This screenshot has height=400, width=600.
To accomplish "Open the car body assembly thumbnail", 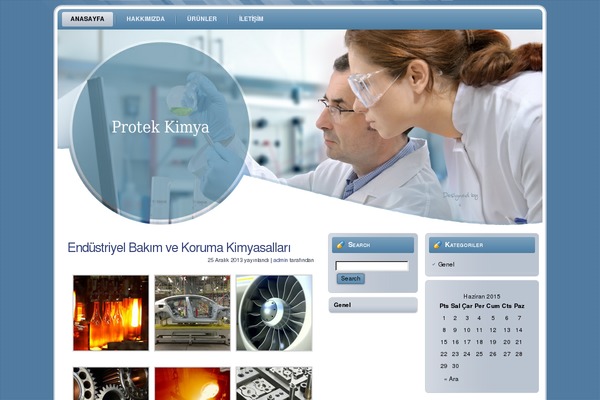I will [x=192, y=313].
